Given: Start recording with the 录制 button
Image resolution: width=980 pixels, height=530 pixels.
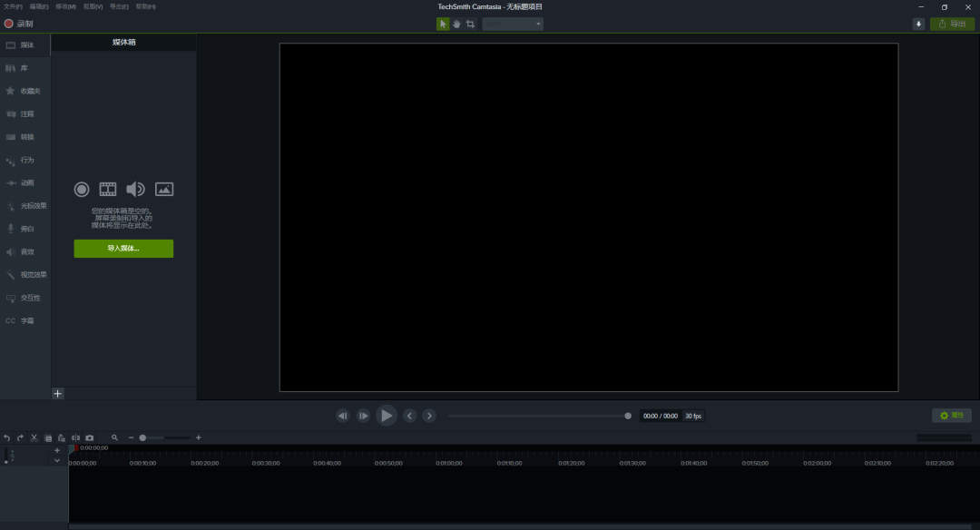Looking at the screenshot, I should (19, 24).
